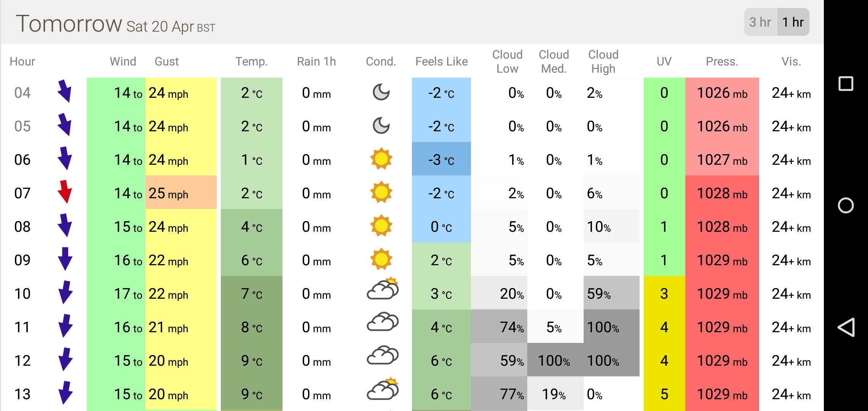Tap the Feels Like column header
Screen dimensions: 868x411
[441, 62]
